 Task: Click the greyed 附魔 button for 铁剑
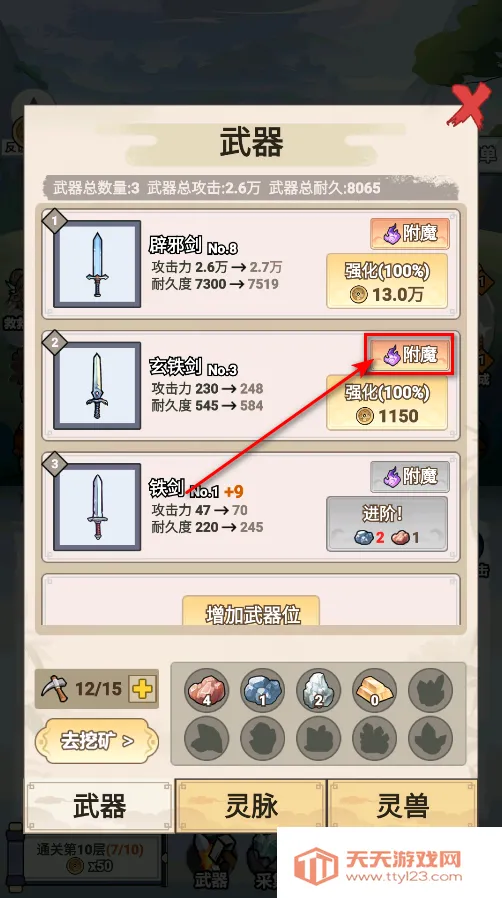409,476
